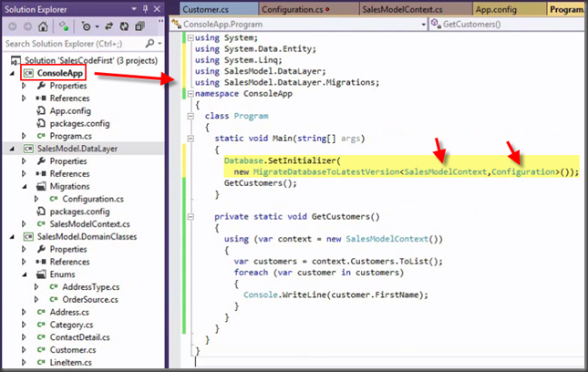Image resolution: width=588 pixels, height=372 pixels.
Task: Click the Forward arrow in Solution Explorer toolbar
Action: tap(27, 26)
